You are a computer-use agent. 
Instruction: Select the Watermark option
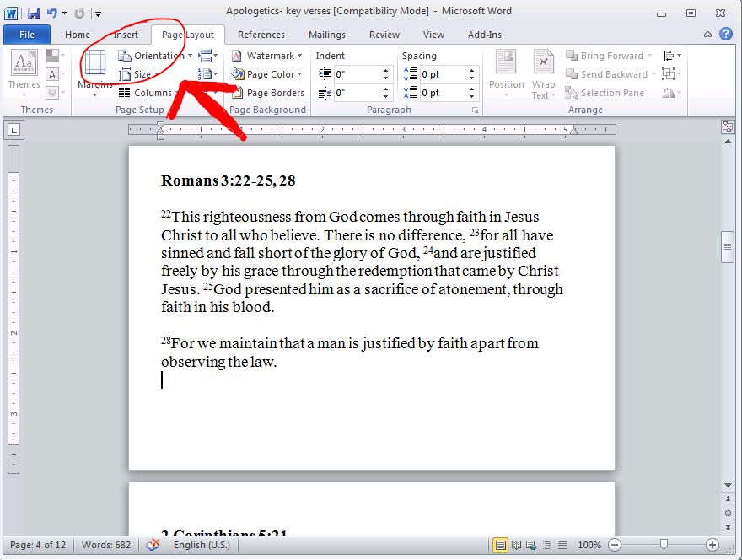point(266,55)
